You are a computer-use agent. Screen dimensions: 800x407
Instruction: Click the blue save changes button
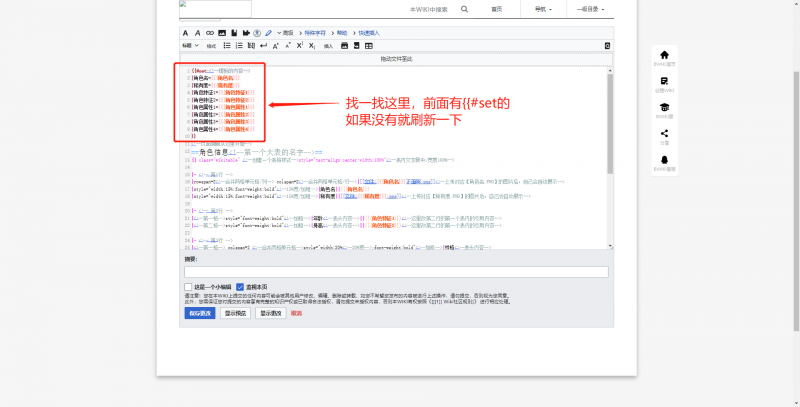200,313
